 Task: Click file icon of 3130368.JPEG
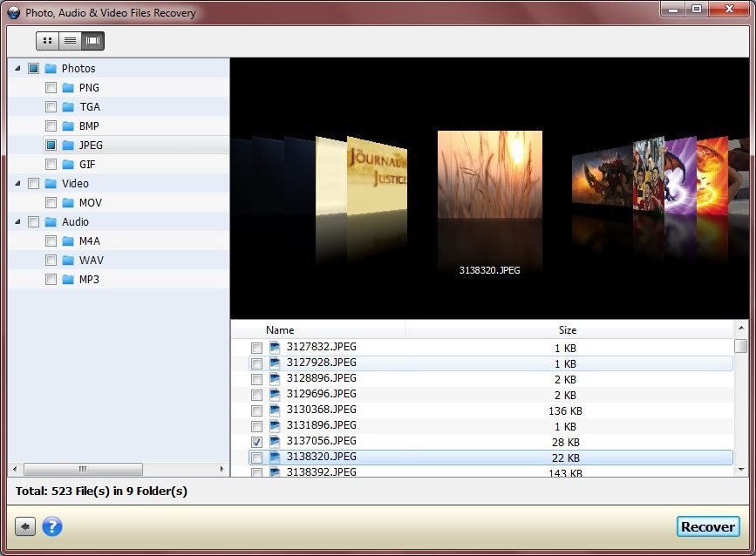point(275,410)
